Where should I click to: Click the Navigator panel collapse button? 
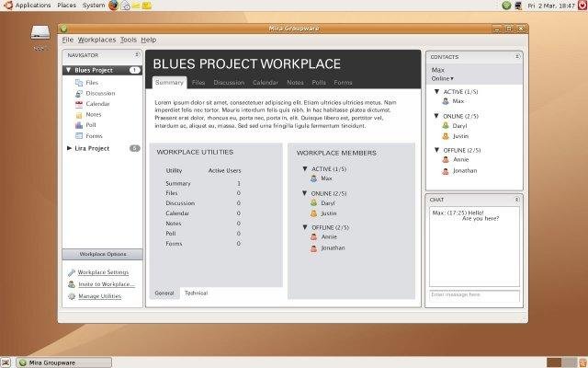pyautogui.click(x=137, y=55)
